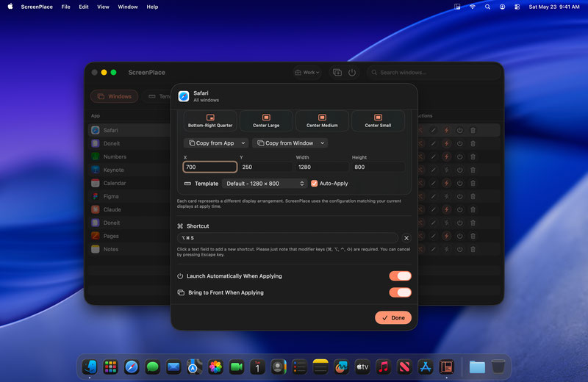Delete the Safari row with trash icon
The height and width of the screenshot is (382, 588).
point(473,131)
